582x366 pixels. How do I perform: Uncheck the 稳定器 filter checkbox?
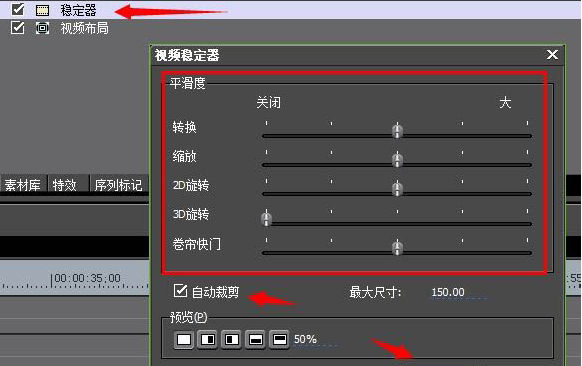(x=17, y=10)
